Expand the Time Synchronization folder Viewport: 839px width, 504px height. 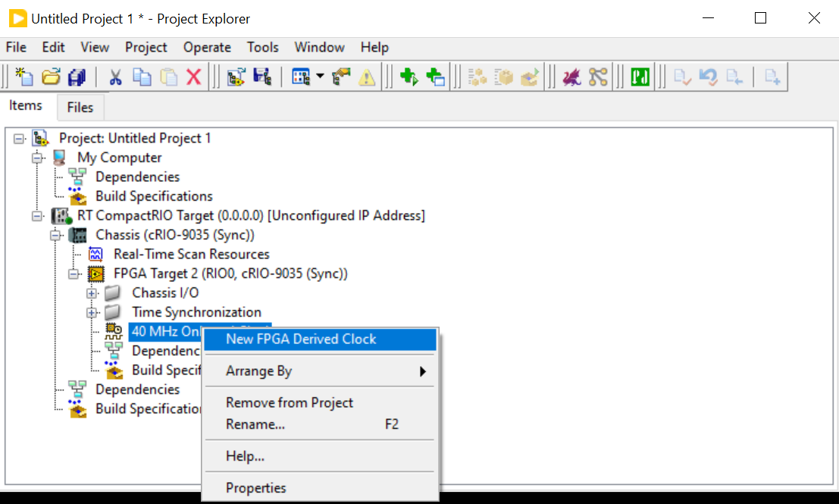(x=92, y=312)
